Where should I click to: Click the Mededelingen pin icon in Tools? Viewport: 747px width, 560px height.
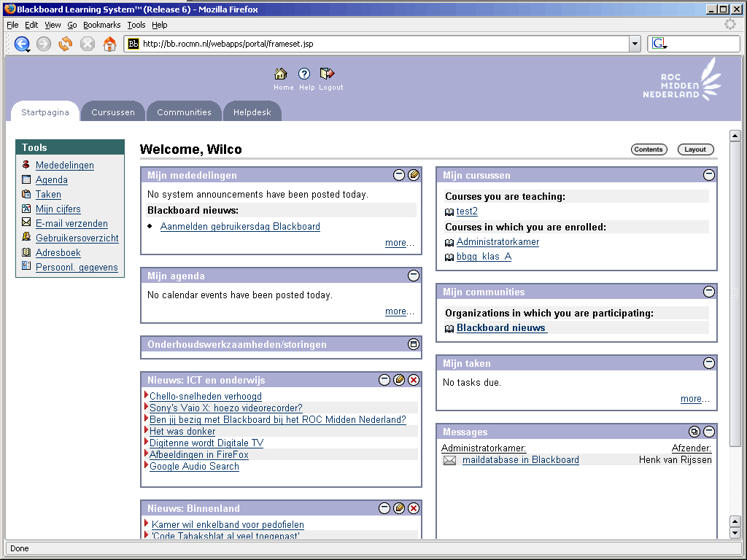pyautogui.click(x=26, y=165)
